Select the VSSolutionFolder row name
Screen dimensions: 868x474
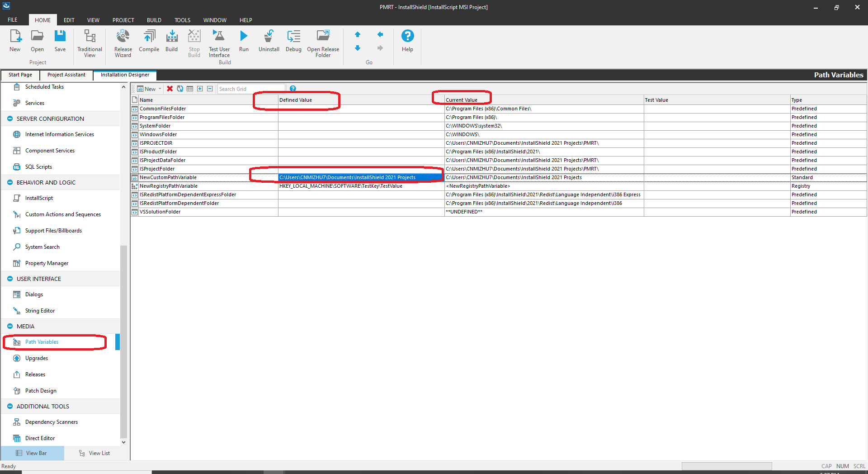[160, 212]
